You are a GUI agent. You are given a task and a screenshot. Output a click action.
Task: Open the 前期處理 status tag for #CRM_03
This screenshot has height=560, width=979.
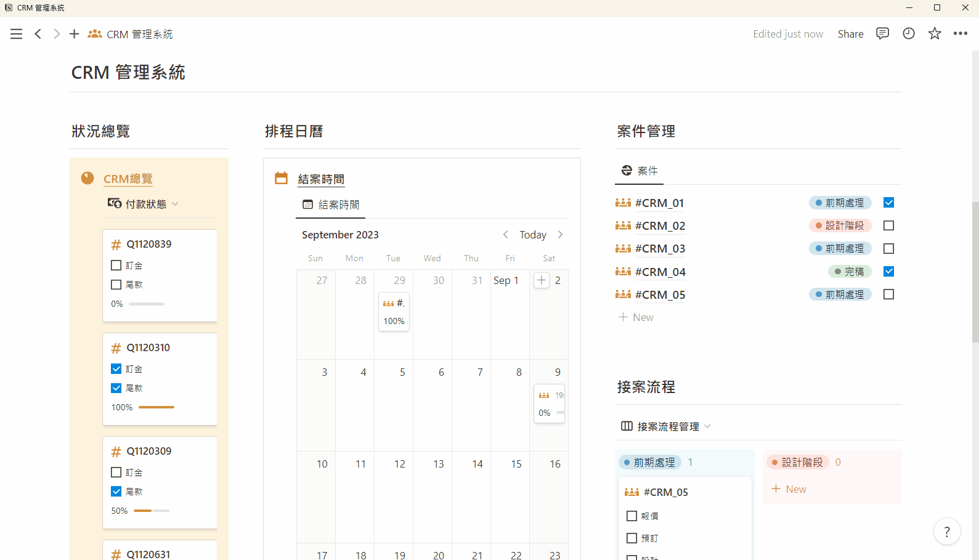840,248
